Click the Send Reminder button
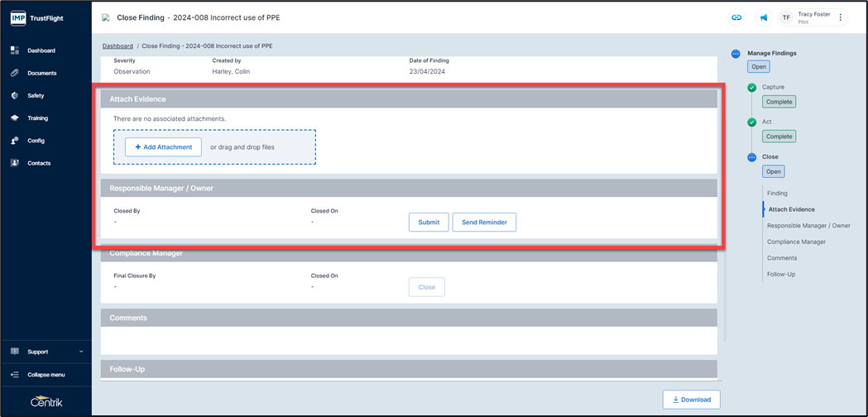Image resolution: width=868 pixels, height=417 pixels. (484, 222)
